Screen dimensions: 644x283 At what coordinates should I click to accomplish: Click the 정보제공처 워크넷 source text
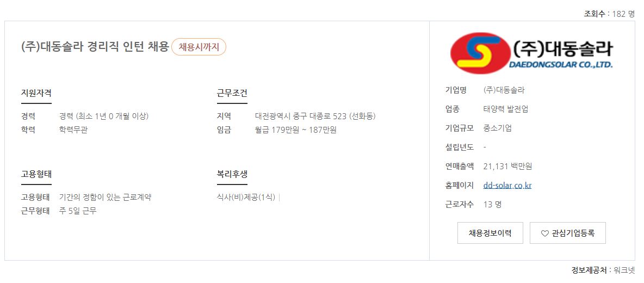pos(603,270)
